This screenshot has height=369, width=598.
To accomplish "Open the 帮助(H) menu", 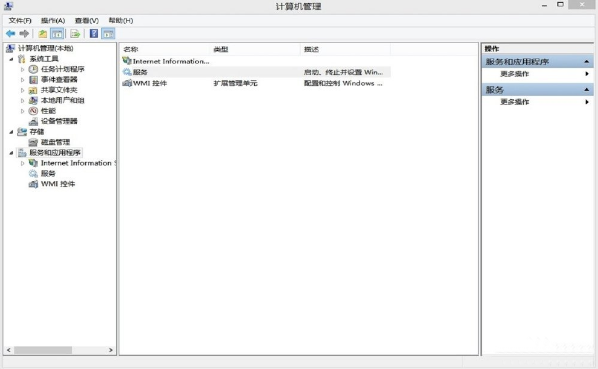I will (x=121, y=21).
